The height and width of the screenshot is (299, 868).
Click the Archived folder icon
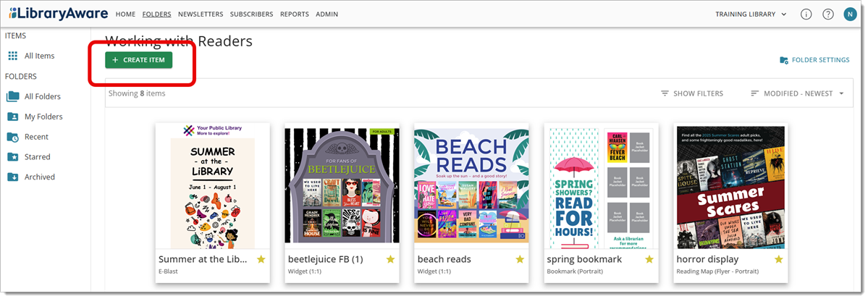pos(13,177)
